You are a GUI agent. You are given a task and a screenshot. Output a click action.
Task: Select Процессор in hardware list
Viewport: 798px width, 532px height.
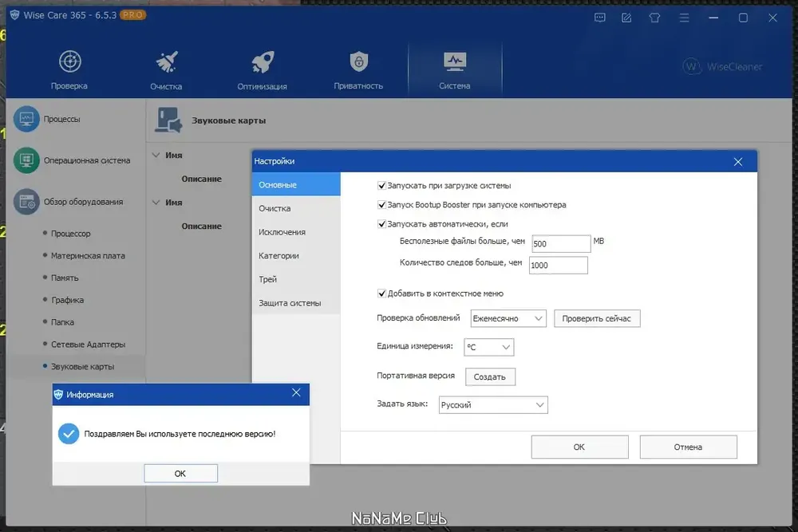tap(71, 234)
